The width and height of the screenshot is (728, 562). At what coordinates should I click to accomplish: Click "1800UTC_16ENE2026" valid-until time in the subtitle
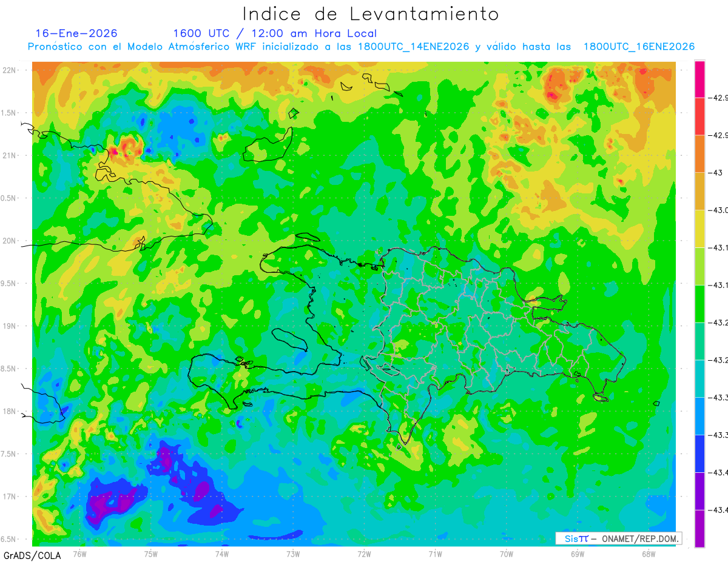point(639,47)
